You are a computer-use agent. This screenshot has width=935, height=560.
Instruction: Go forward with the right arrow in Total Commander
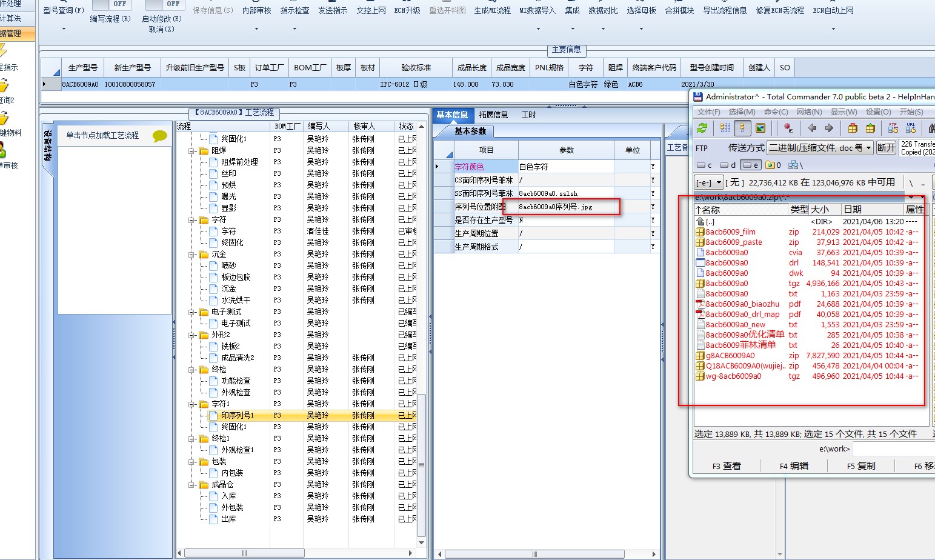pyautogui.click(x=829, y=128)
